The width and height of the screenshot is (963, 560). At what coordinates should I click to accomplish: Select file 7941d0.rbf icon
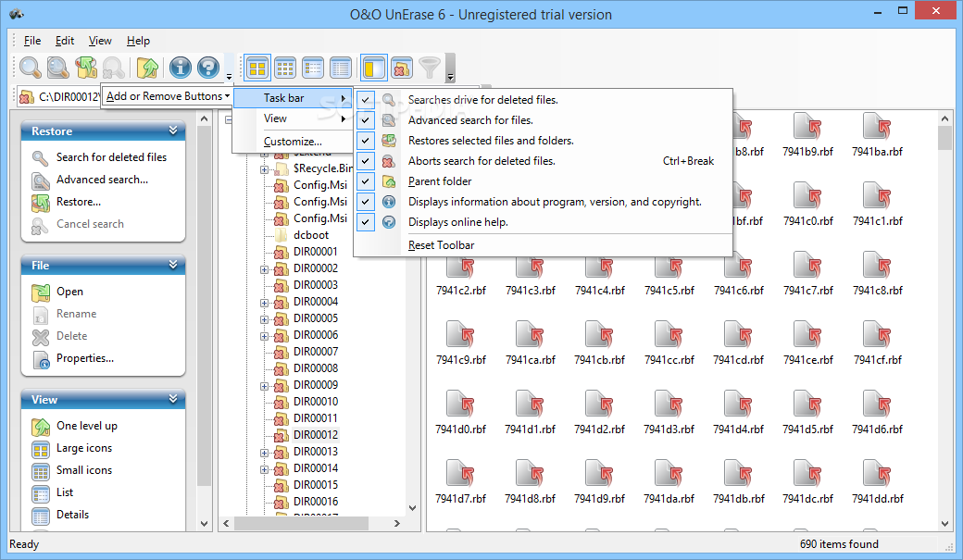[460, 404]
